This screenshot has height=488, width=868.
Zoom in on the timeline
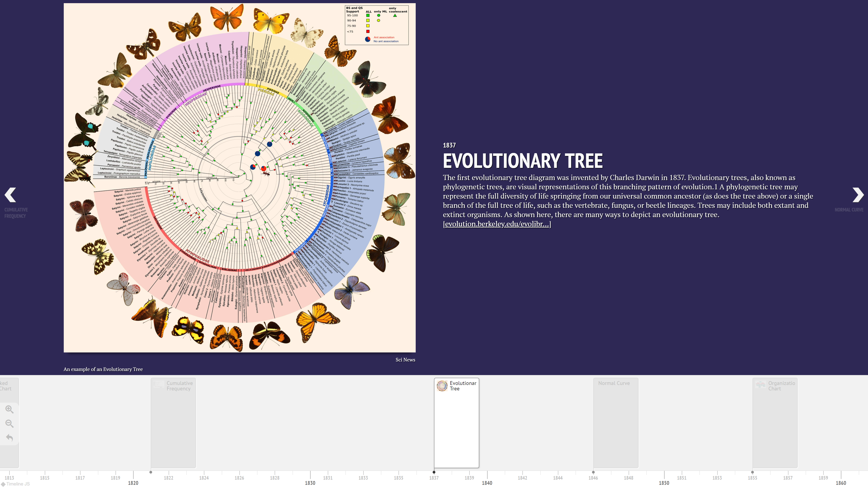9,409
